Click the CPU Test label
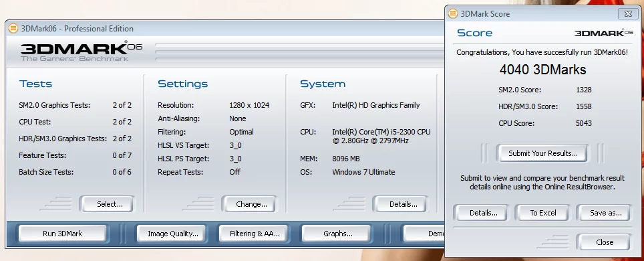This screenshot has width=644, height=261. coord(35,122)
